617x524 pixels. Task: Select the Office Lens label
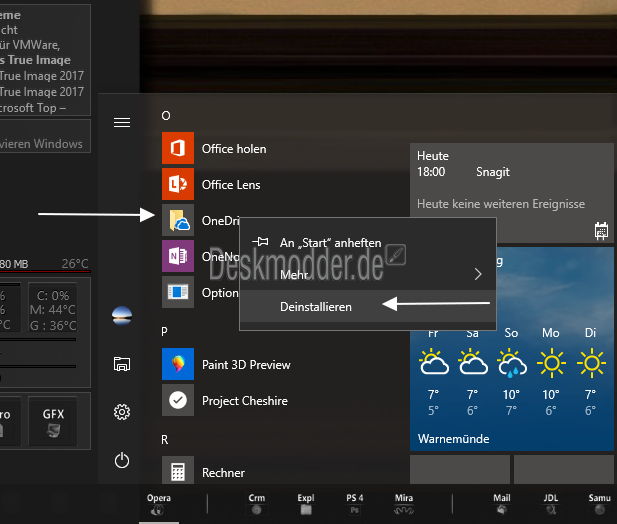(x=231, y=185)
